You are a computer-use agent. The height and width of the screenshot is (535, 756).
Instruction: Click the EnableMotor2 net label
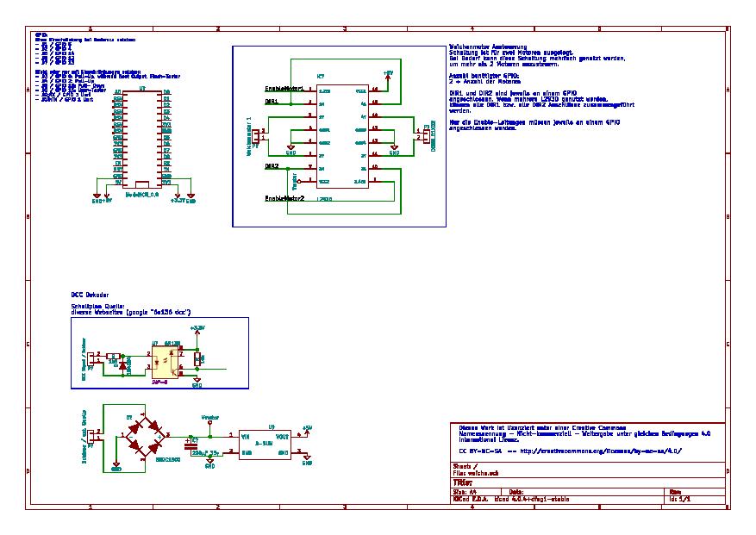(284, 198)
